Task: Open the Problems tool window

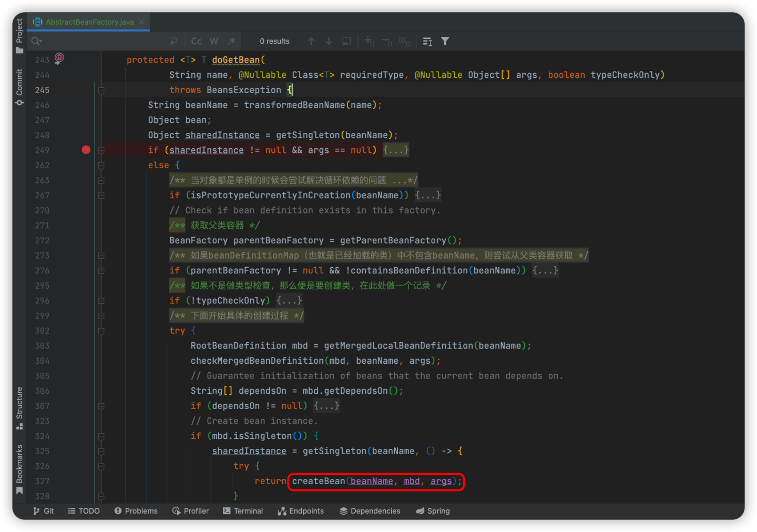Action: click(x=136, y=511)
